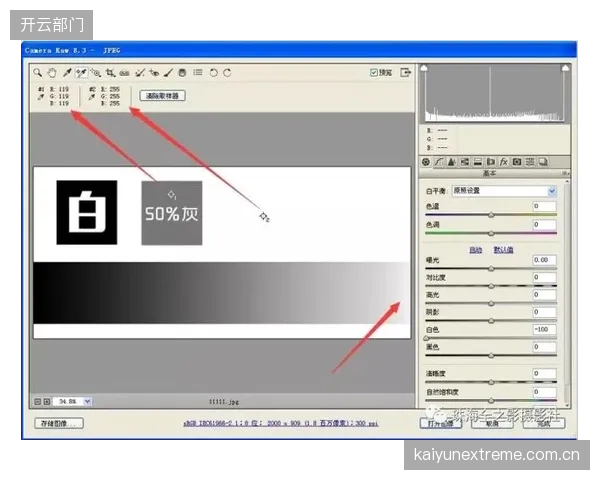
Task: Select the Color Sampler tool
Action: (x=81, y=73)
